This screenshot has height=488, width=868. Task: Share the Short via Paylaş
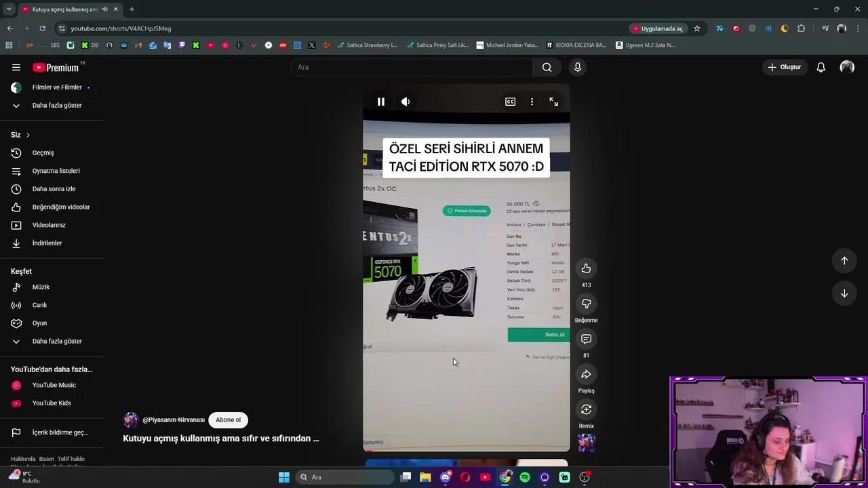[x=586, y=374]
